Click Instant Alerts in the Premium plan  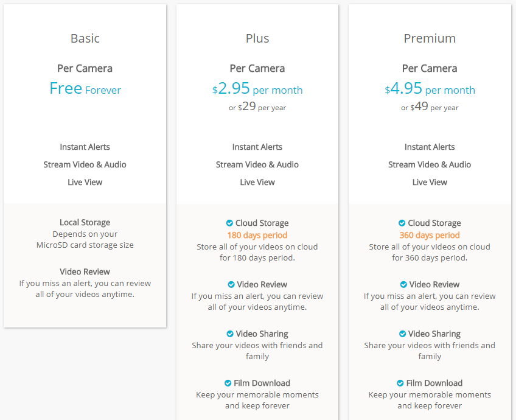[430, 147]
